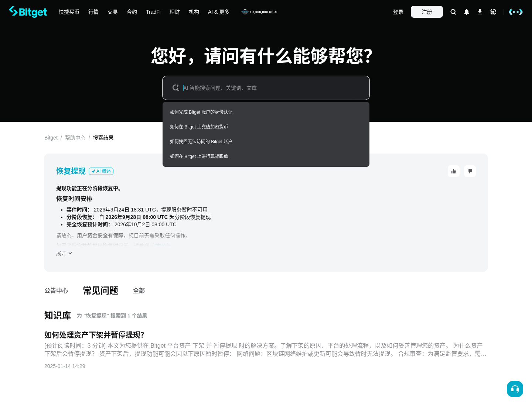This screenshot has width=532, height=406.
Task: Open the 交易 menu
Action: (113, 12)
